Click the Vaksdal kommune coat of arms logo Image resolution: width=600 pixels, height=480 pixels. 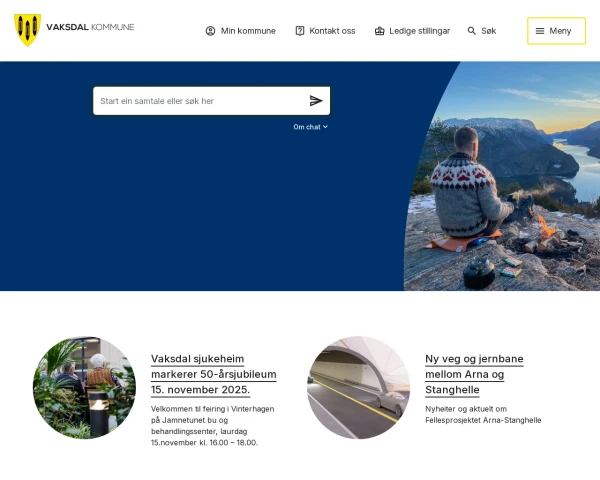[28, 30]
